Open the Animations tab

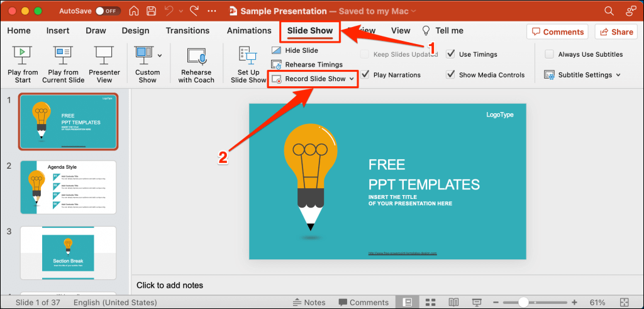(249, 30)
